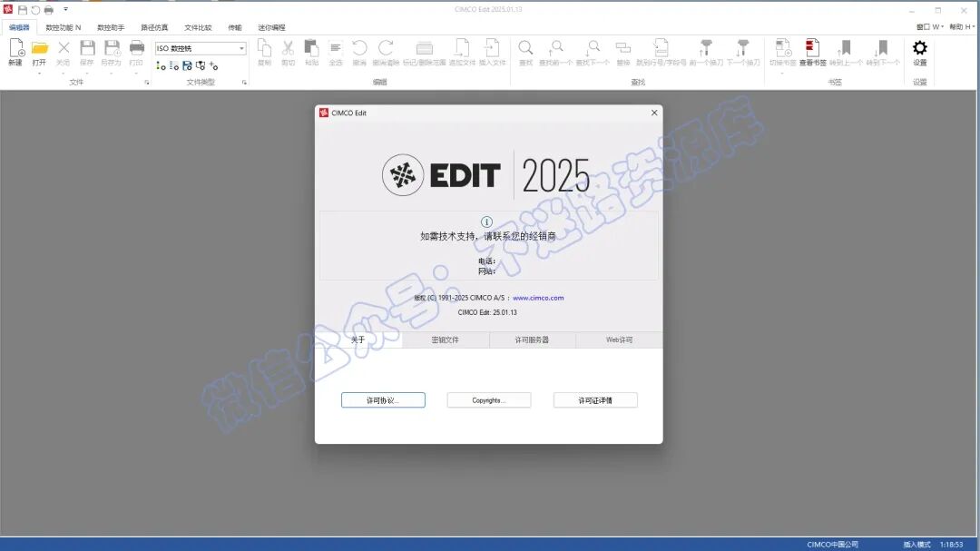Click the 查找前一个 find previous icon
Image resolution: width=980 pixels, height=551 pixels.
555,48
